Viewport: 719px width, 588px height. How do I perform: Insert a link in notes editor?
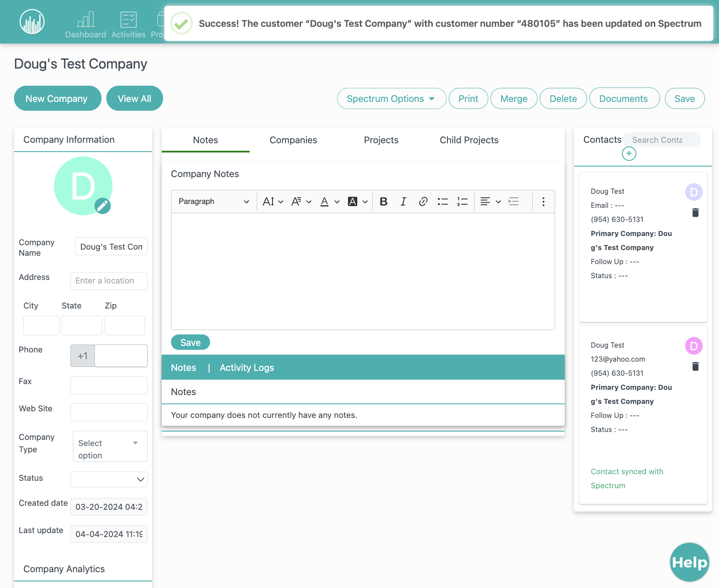423,201
